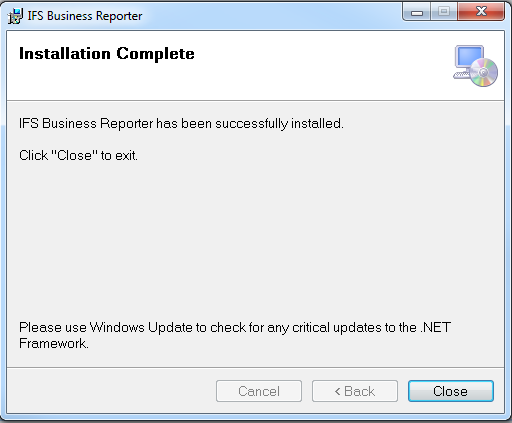
Task: Click the empty space left of Cancel
Action: pos(111,391)
